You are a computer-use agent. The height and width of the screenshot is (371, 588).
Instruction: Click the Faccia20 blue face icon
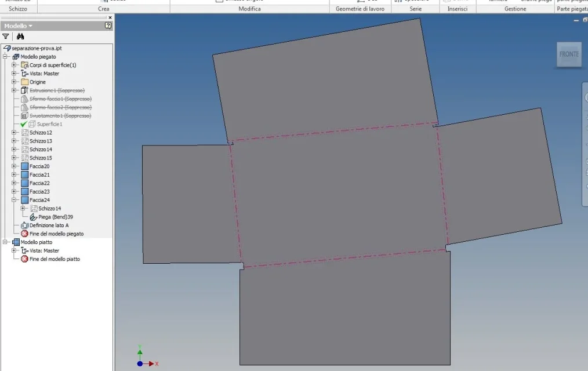click(25, 166)
